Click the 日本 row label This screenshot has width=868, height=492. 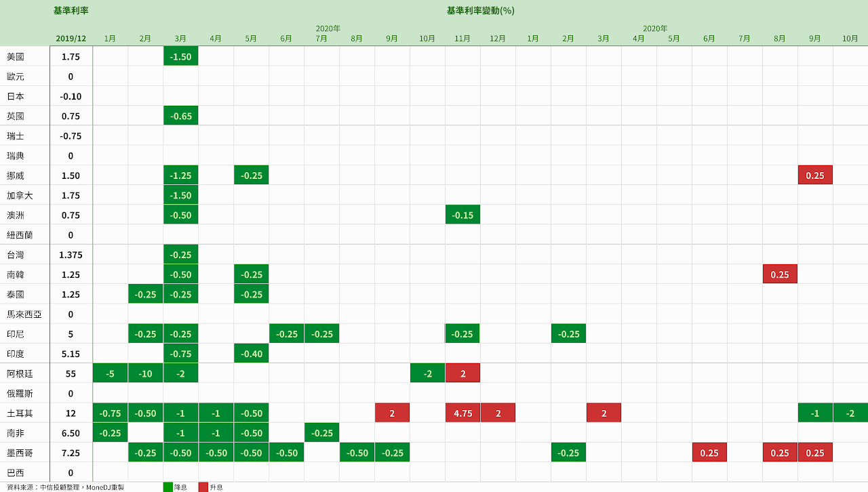click(x=16, y=96)
